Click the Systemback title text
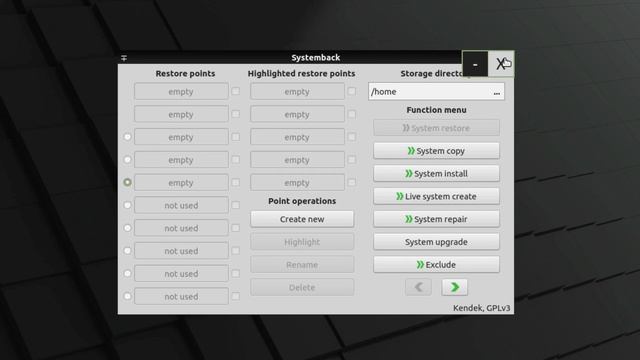640x360 pixels. 316,58
